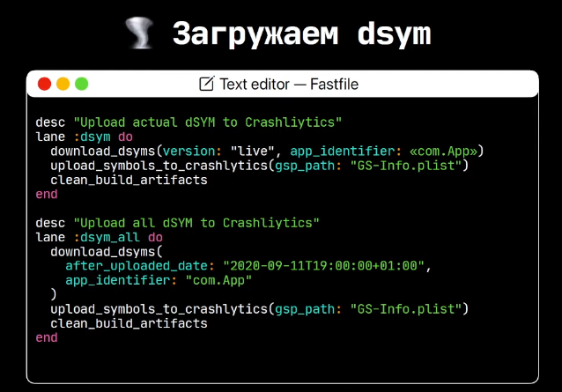Click the date string "2020-09-11T19:00:00+01:00"
The image size is (562, 392).
click(x=323, y=265)
